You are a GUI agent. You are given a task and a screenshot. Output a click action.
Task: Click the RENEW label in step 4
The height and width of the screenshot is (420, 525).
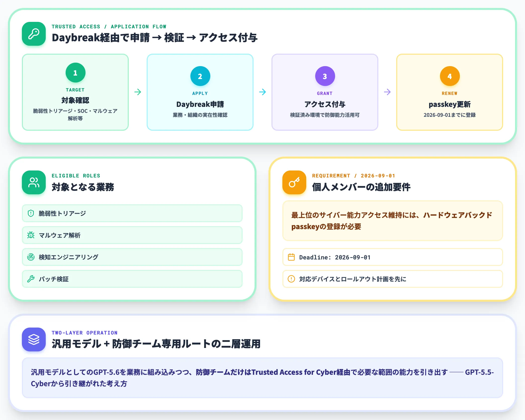point(450,93)
